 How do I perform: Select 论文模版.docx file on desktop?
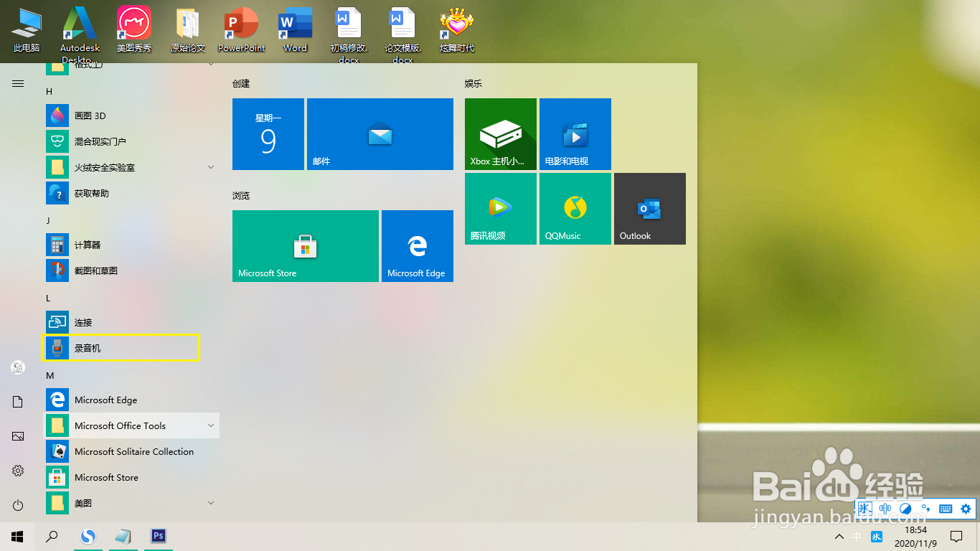click(402, 34)
